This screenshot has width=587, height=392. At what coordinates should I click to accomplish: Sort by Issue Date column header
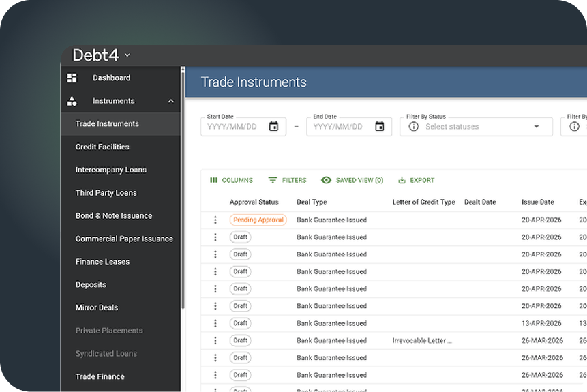pos(538,202)
